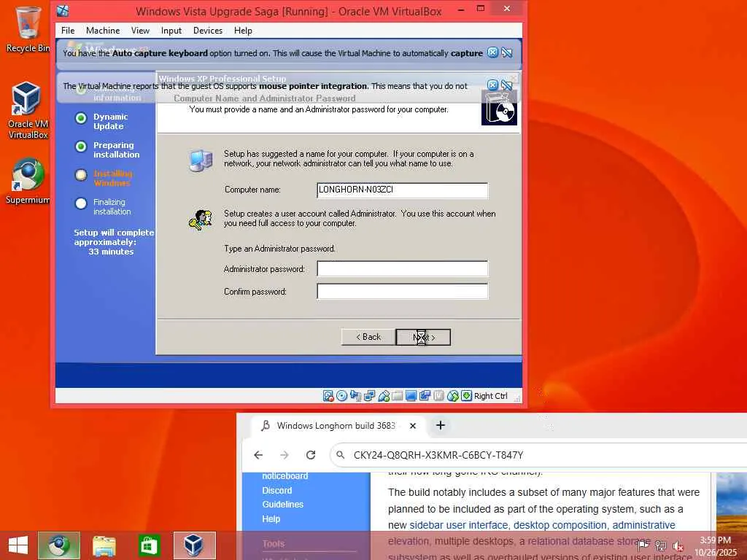Open a new tab in the browser

click(x=441, y=425)
